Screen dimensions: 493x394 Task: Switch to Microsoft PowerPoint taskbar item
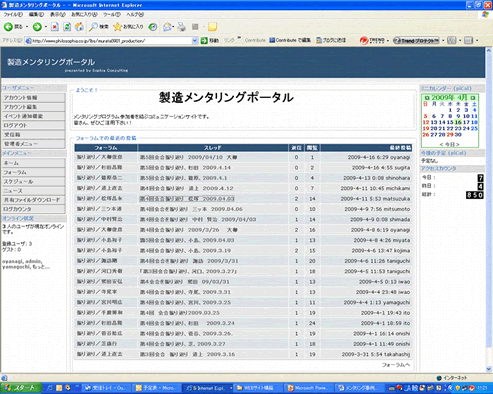click(x=309, y=388)
